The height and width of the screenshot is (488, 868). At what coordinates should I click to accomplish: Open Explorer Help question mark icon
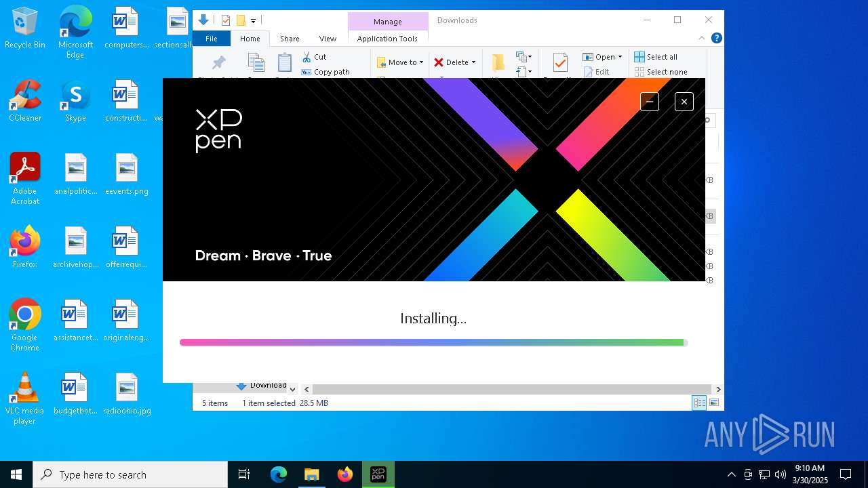pos(716,39)
